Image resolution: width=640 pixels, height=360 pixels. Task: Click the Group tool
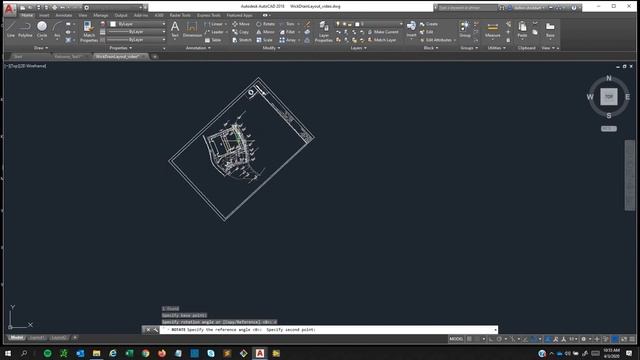(464, 29)
